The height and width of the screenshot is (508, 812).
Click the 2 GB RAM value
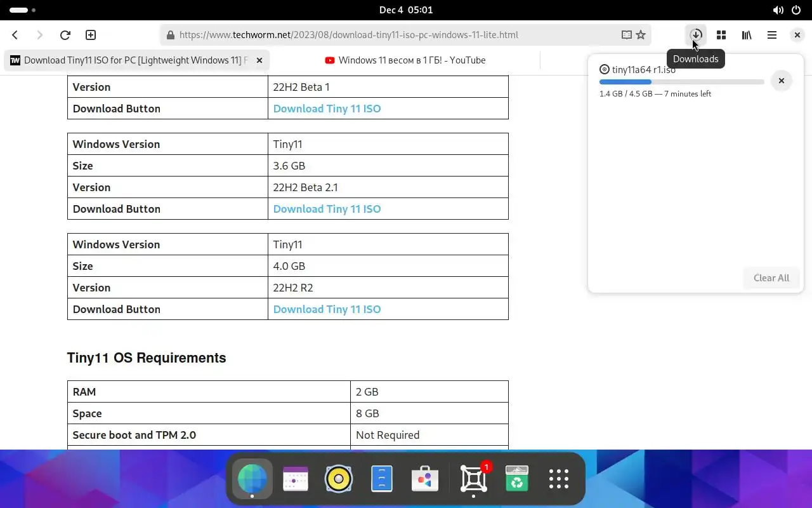(x=429, y=392)
